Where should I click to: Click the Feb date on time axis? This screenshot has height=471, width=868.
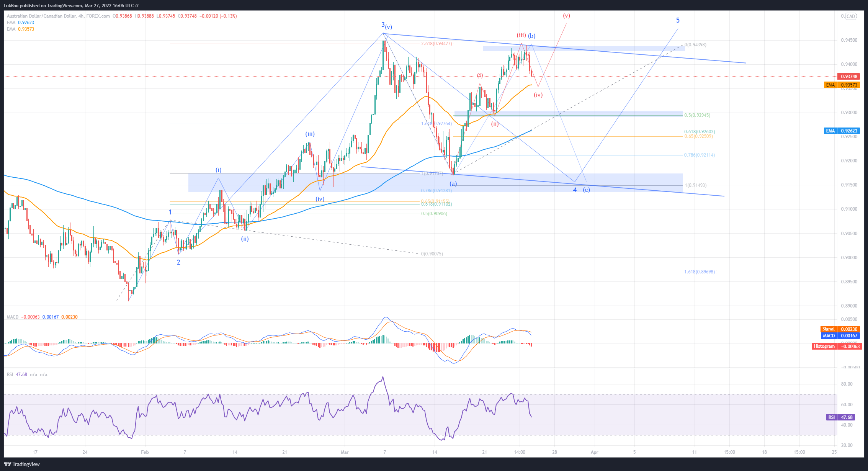[x=145, y=452]
